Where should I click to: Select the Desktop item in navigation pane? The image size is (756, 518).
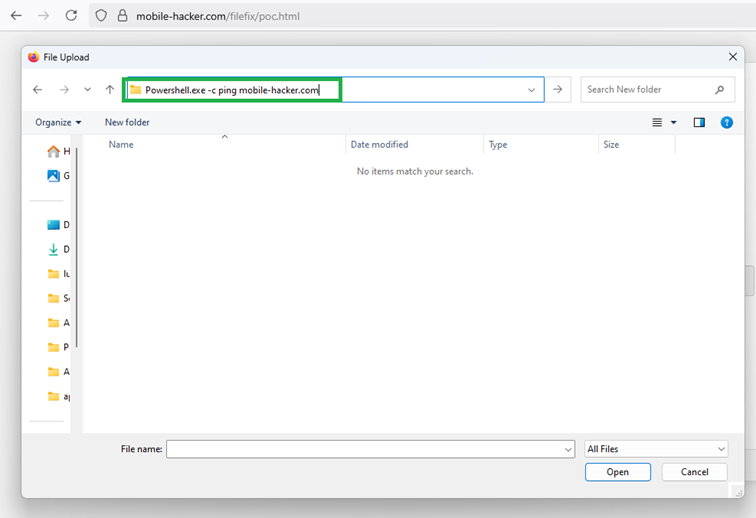[x=58, y=225]
